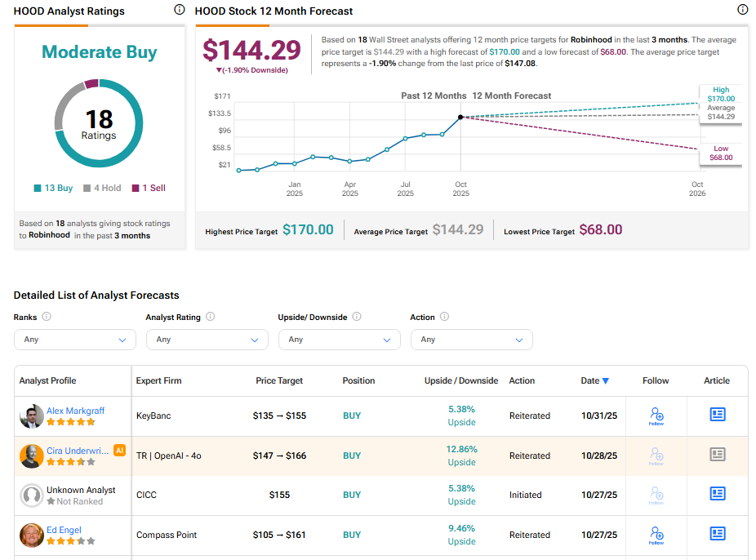This screenshot has height=560, width=756.
Task: Click Cira Underwriter's avatar thumbnail
Action: (x=32, y=456)
